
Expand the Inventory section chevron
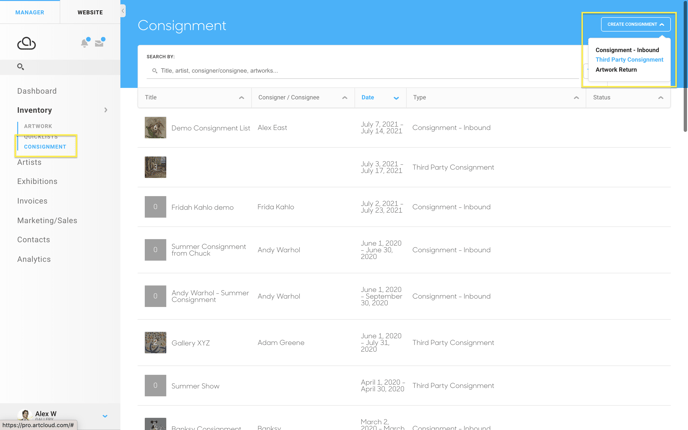pyautogui.click(x=106, y=110)
